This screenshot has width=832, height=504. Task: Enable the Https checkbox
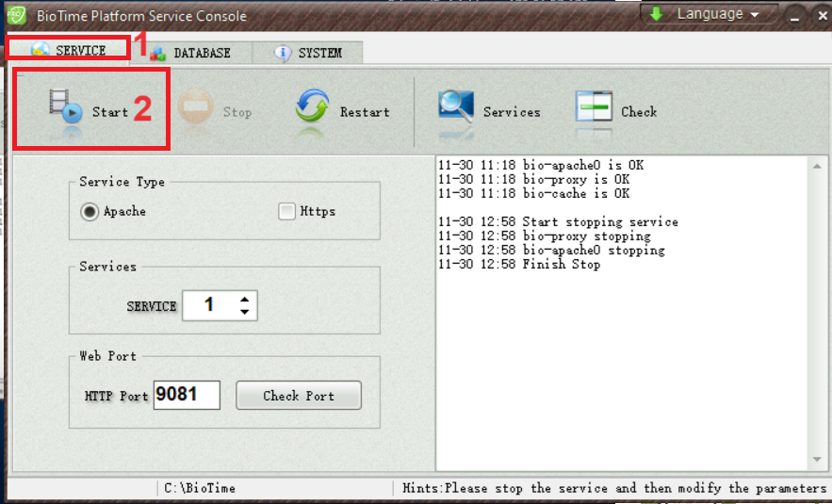click(287, 212)
